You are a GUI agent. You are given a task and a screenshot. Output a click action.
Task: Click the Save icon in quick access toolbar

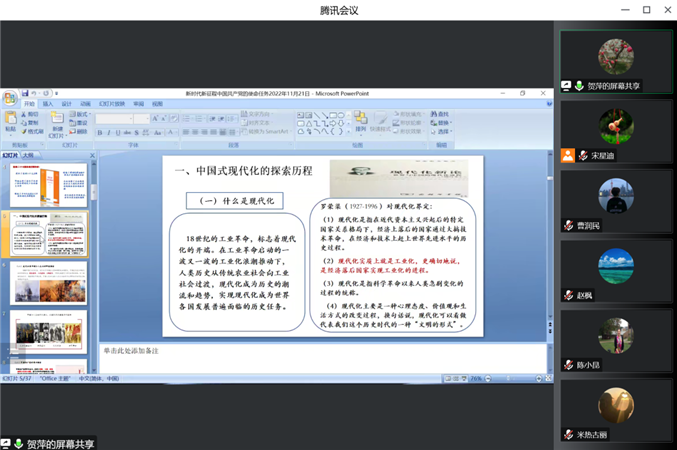click(x=26, y=93)
